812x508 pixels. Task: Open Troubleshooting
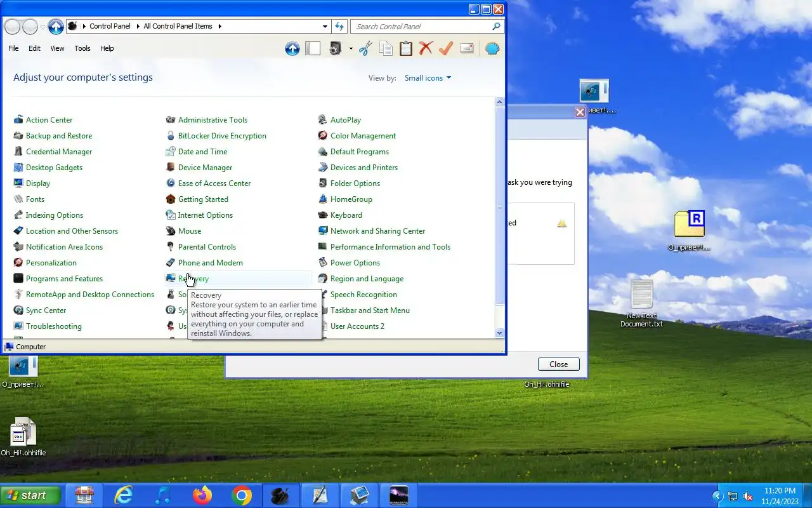(x=53, y=326)
